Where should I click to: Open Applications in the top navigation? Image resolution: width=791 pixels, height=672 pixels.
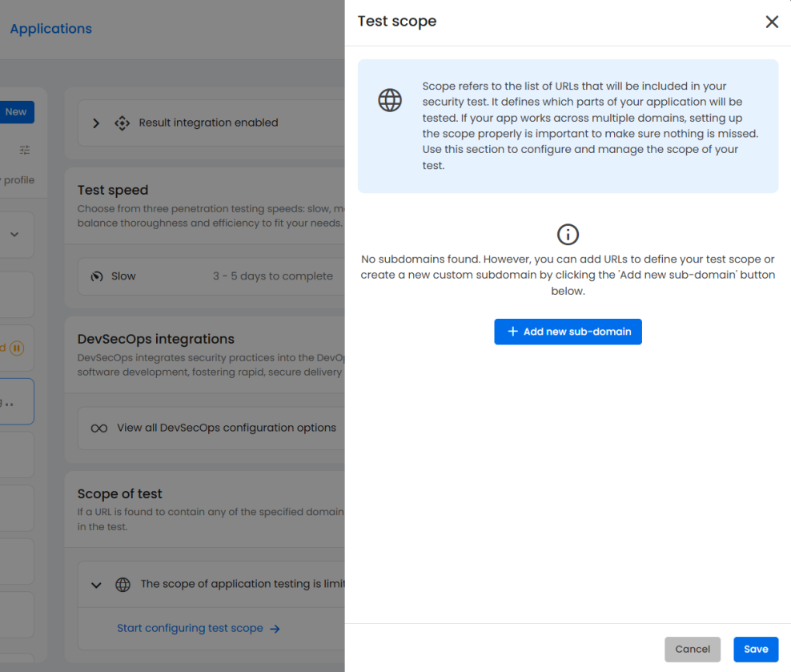coord(50,28)
